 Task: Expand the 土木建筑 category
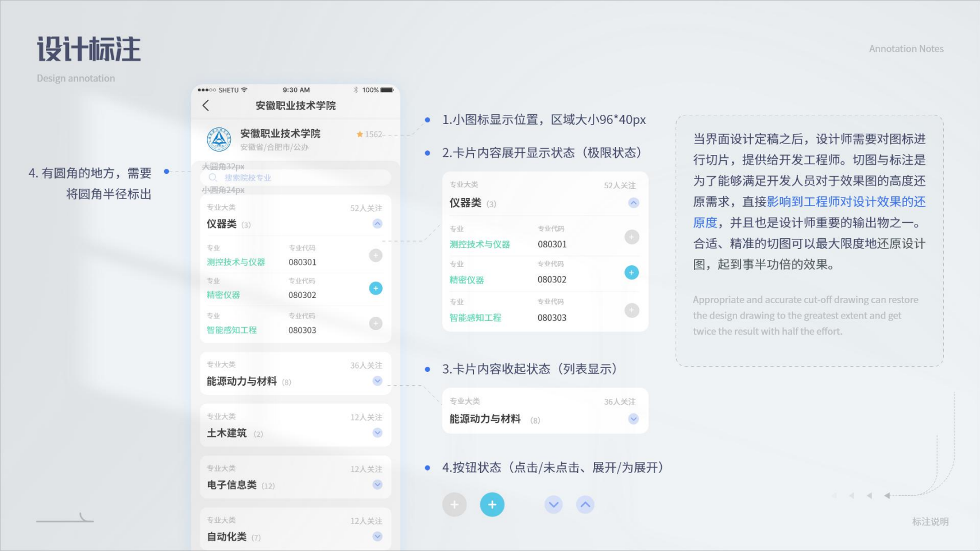377,433
